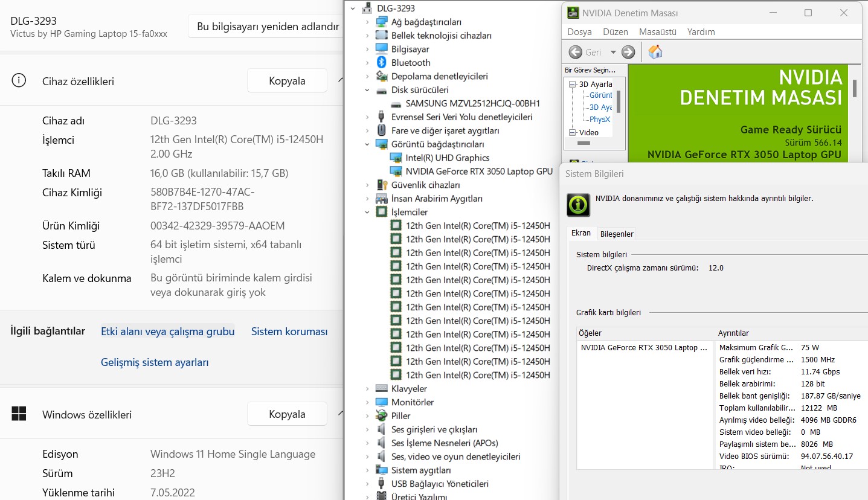Expand the Bluetooth tree node
This screenshot has height=500, width=868.
pyautogui.click(x=367, y=63)
